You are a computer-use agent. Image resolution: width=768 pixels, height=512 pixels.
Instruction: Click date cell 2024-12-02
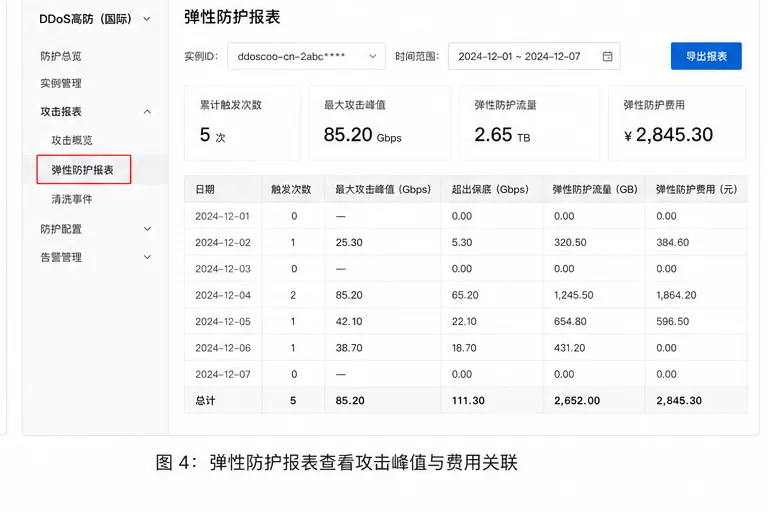(x=223, y=243)
